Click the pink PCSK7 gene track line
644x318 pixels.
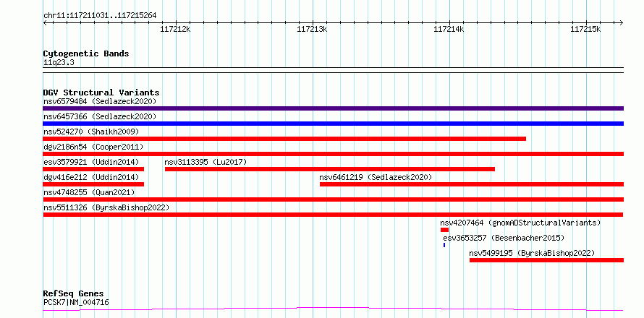(333, 309)
